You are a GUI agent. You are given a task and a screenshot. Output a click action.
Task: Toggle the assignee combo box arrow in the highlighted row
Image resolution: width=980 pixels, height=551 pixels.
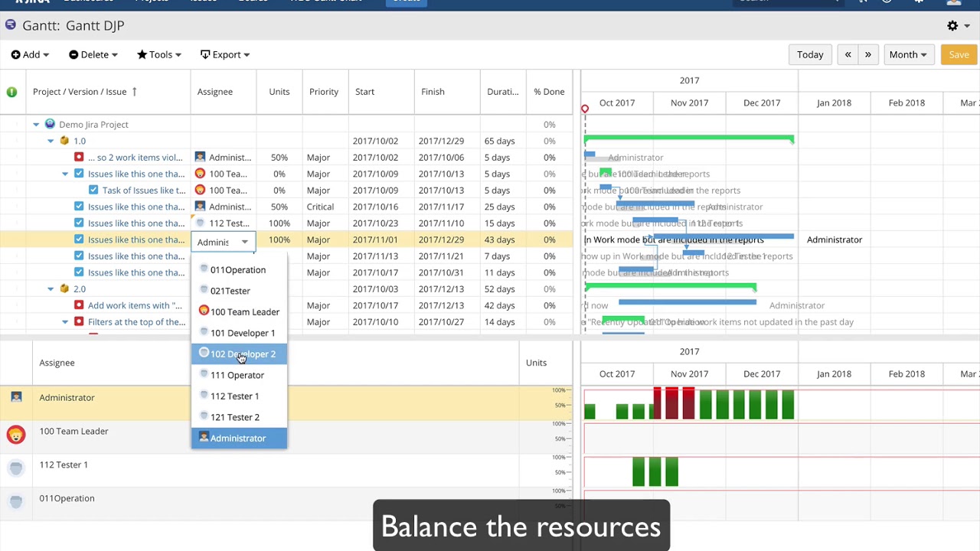244,242
